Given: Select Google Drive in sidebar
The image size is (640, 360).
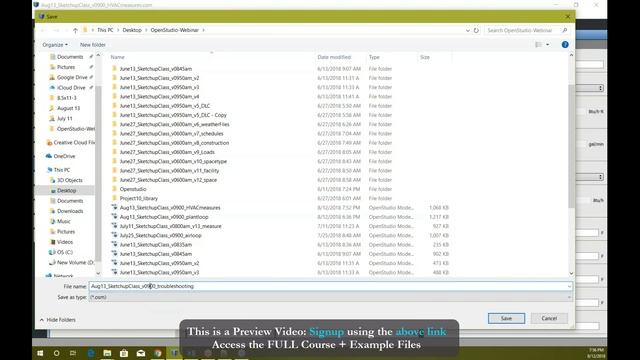Looking at the screenshot, I should coord(72,77).
